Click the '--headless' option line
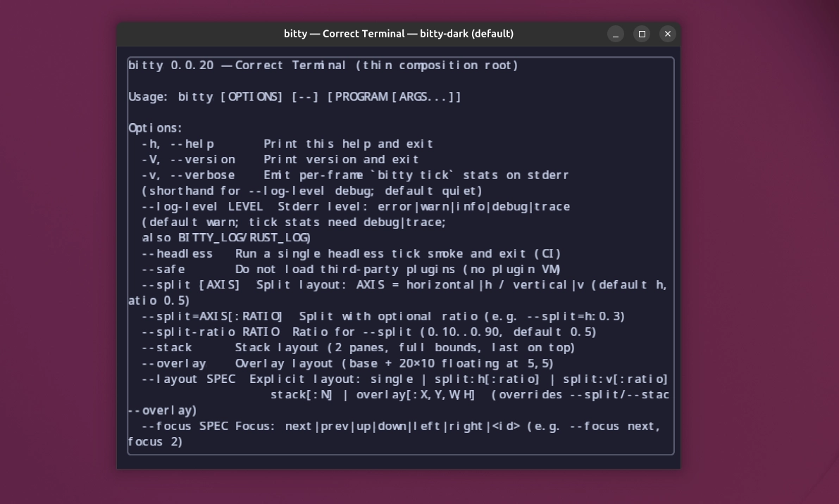The width and height of the screenshot is (839, 504). pos(352,254)
